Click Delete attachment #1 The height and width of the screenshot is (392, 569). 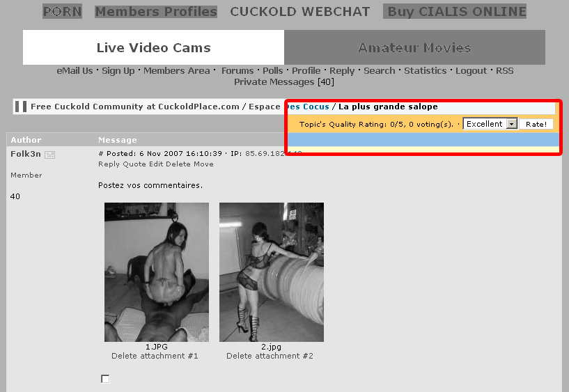[x=155, y=356]
